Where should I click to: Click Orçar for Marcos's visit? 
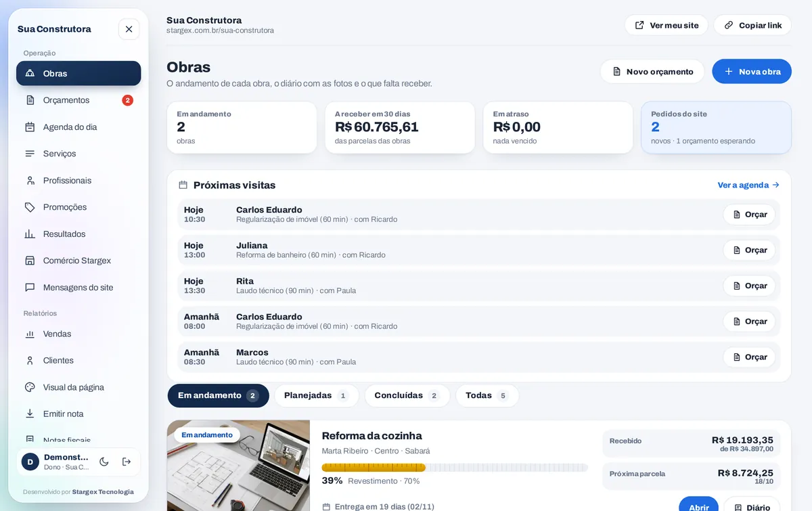click(x=749, y=357)
